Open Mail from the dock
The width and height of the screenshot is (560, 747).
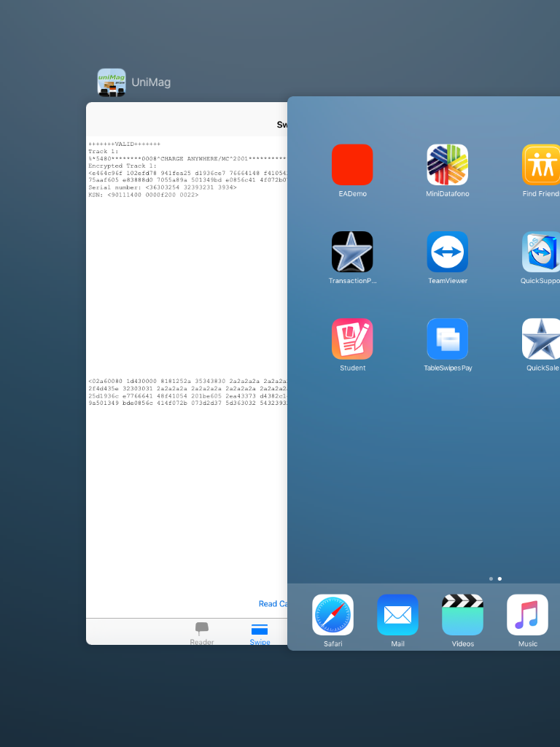point(397,615)
